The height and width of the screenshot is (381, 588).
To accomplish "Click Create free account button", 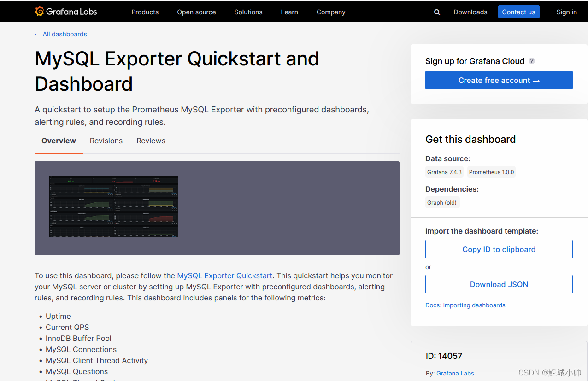I will point(499,80).
